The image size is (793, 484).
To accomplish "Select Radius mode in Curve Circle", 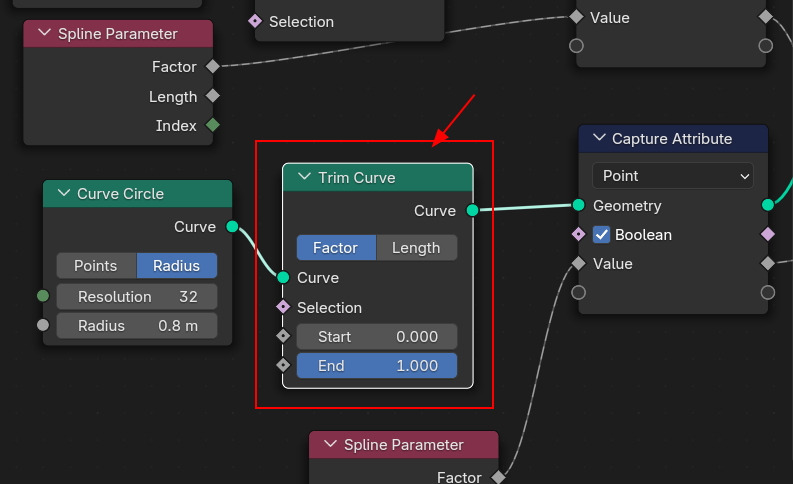I will pyautogui.click(x=177, y=266).
